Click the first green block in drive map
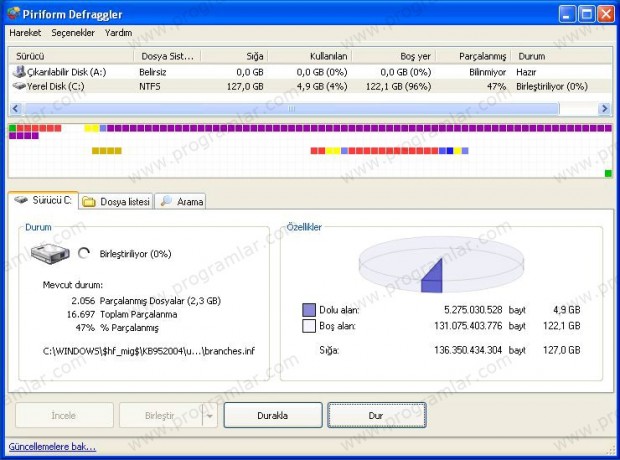Image resolution: width=620 pixels, height=460 pixels. point(12,128)
